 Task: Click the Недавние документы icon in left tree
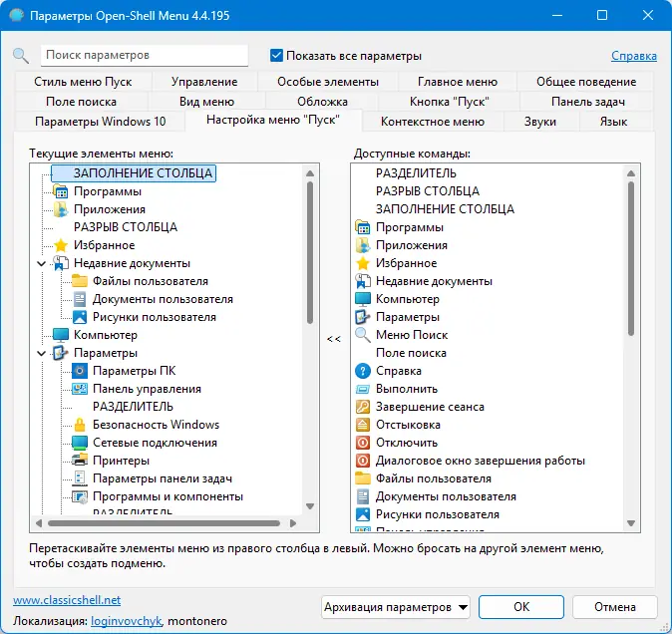point(61,263)
